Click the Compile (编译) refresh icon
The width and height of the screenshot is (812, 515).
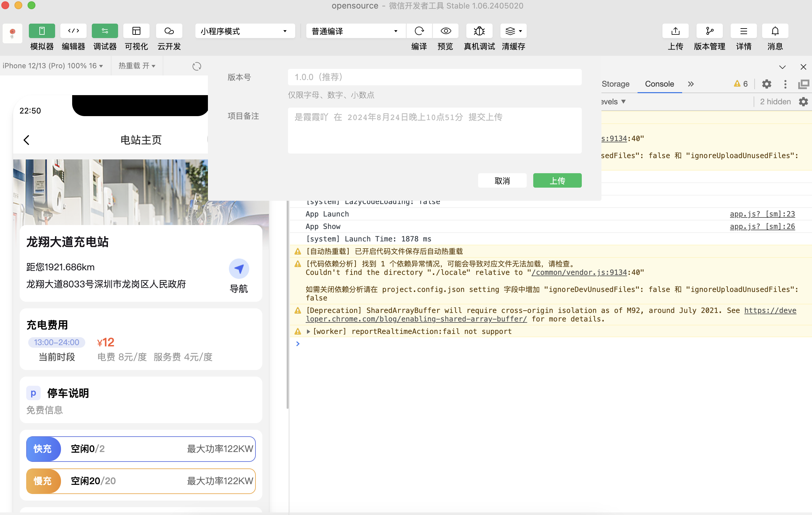419,31
